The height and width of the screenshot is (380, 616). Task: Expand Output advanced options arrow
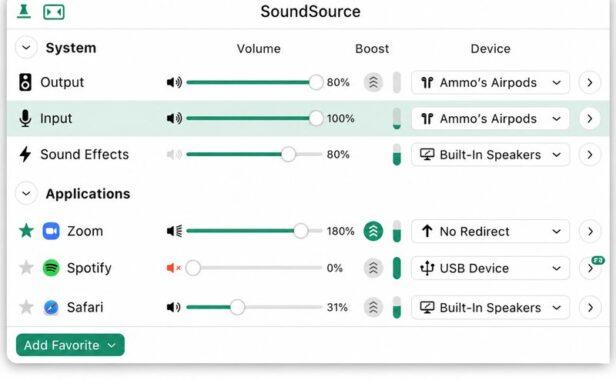click(590, 83)
